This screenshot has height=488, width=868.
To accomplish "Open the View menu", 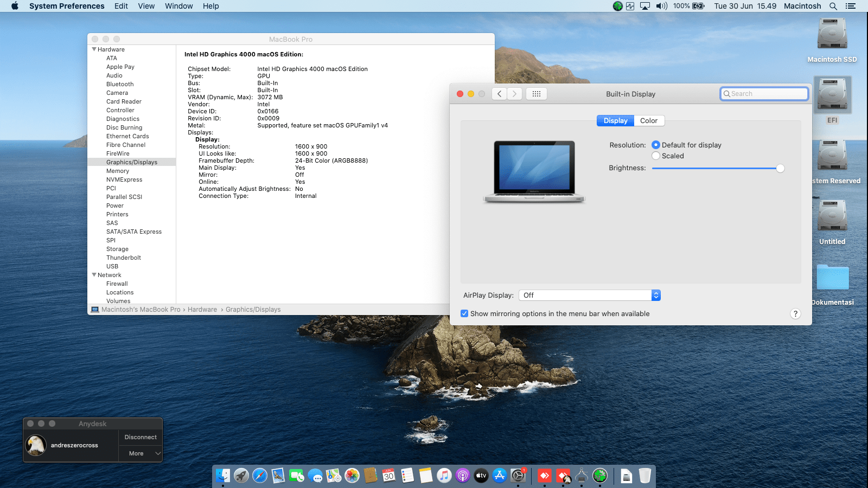I will tap(146, 6).
